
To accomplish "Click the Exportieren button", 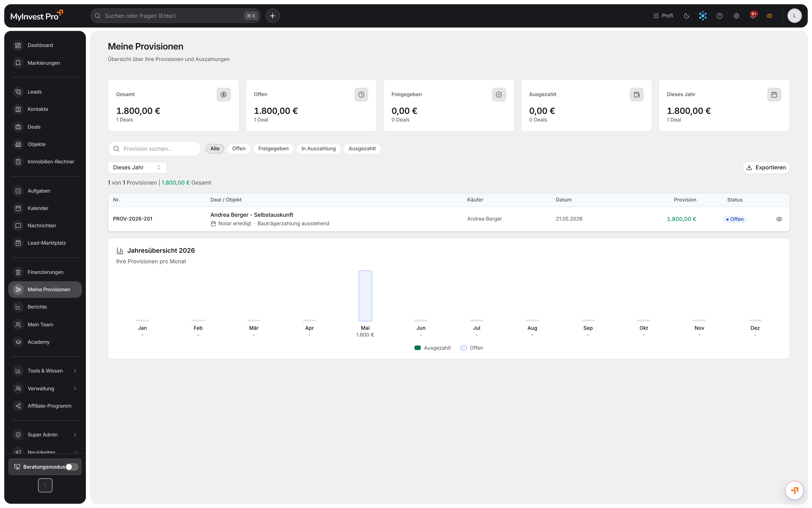I will (766, 167).
